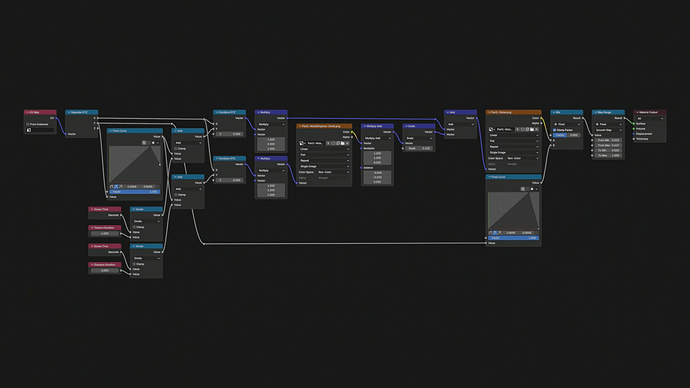Open Single Image source dropdown in Noise.png node
Viewport: 690px width, 388px height.
[514, 153]
